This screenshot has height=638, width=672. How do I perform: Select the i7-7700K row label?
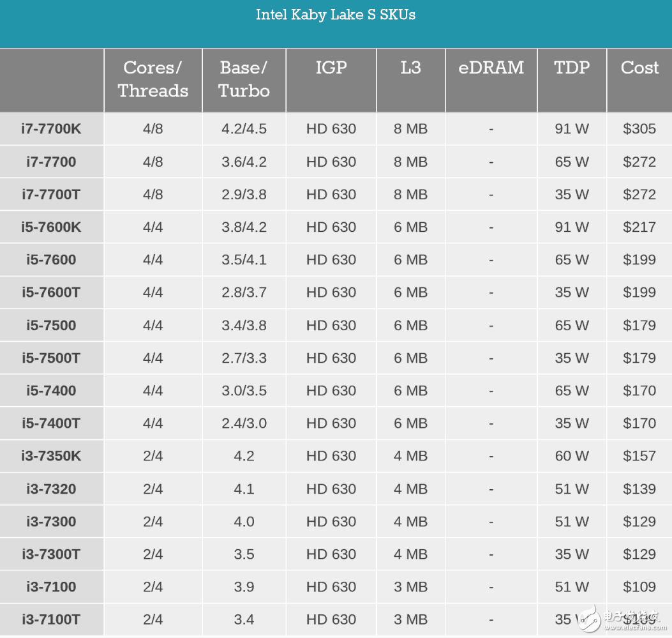pos(51,129)
